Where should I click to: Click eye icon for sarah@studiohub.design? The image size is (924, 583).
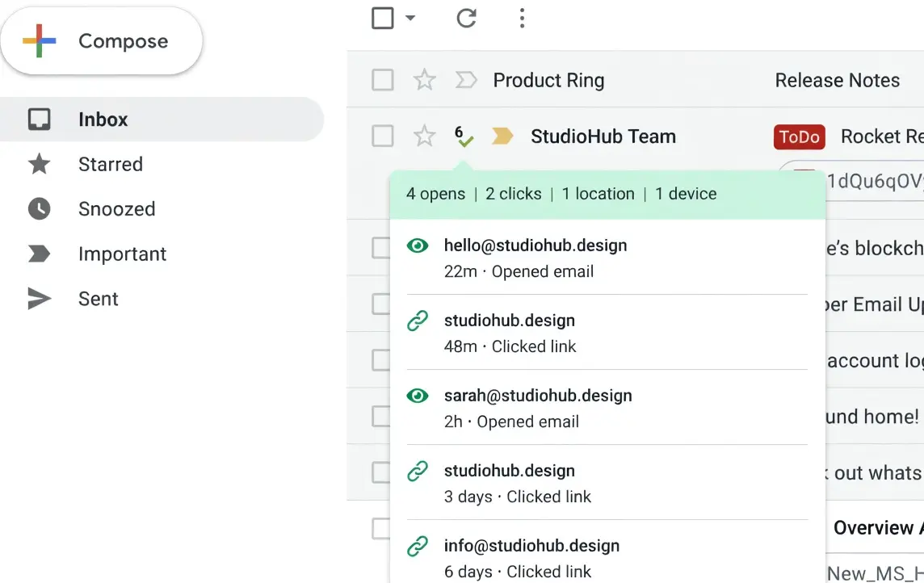[418, 396]
